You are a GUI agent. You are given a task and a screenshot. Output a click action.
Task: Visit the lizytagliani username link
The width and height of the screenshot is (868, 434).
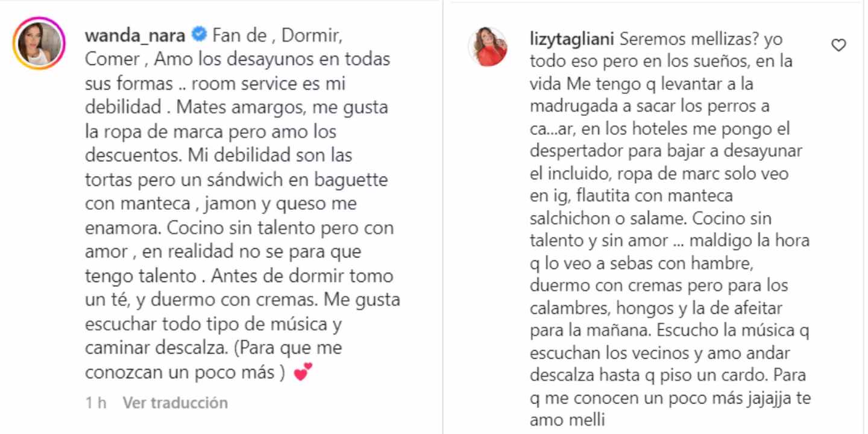pyautogui.click(x=571, y=39)
